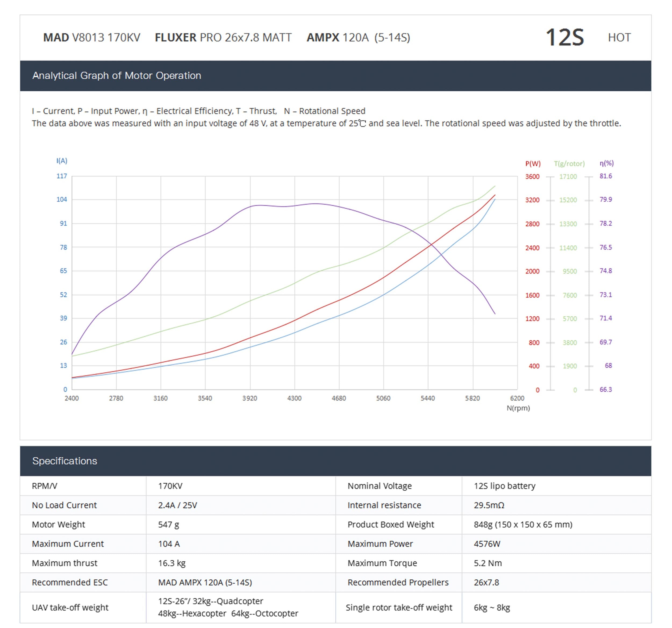Click the N(rpm) horizontal axis label
672x628 pixels.
click(518, 408)
